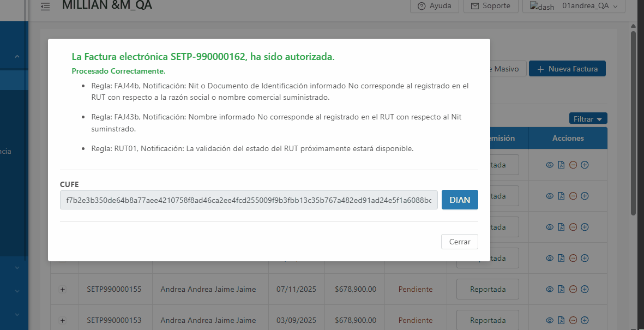Click the DIAN button
The image size is (644, 330).
pos(460,200)
